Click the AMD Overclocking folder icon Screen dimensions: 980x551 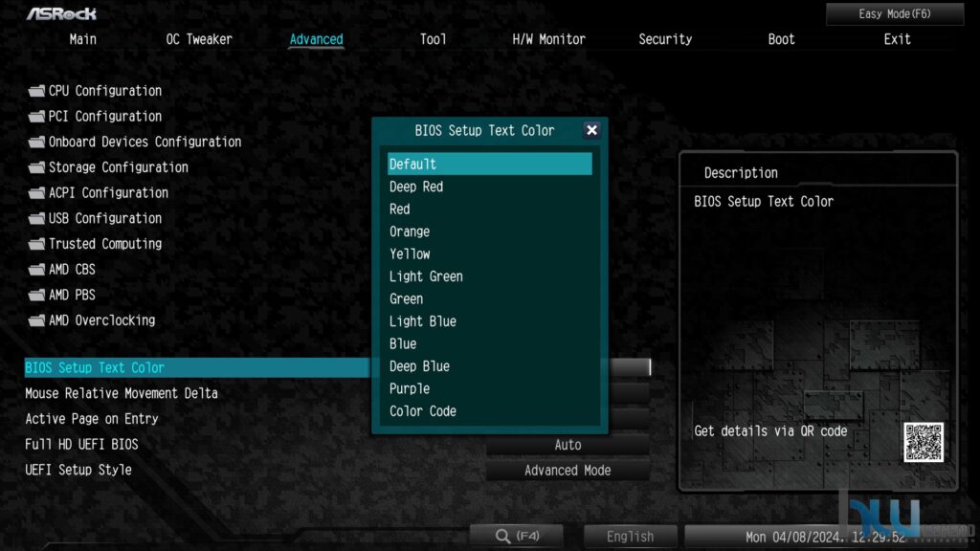coord(37,320)
